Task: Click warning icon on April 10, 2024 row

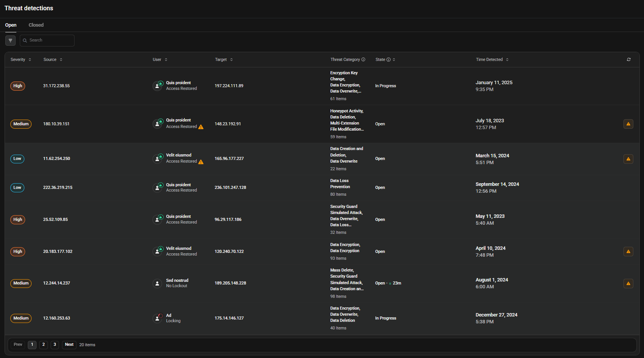Action: tap(628, 251)
